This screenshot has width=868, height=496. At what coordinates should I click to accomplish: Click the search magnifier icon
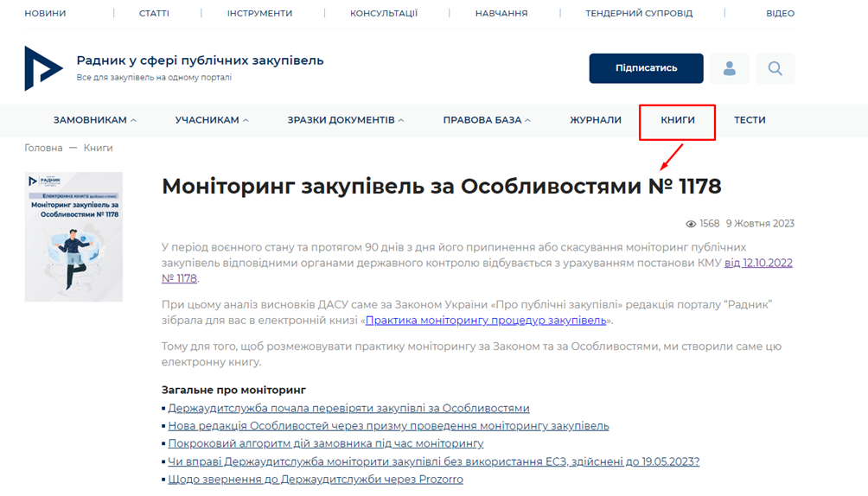775,68
